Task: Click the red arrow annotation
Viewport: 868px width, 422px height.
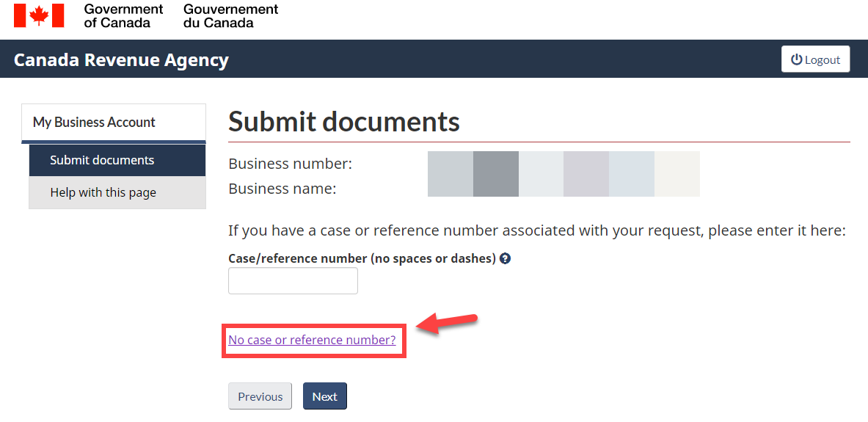Action: (448, 323)
